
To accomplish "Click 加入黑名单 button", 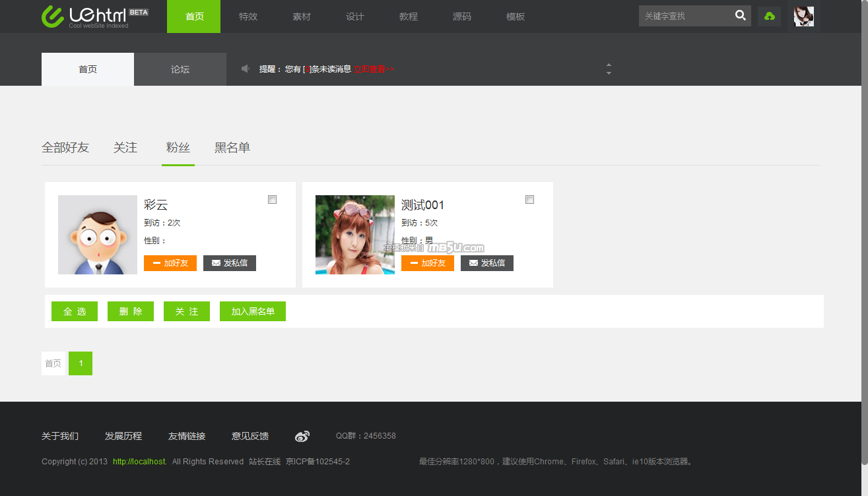I will pos(253,311).
